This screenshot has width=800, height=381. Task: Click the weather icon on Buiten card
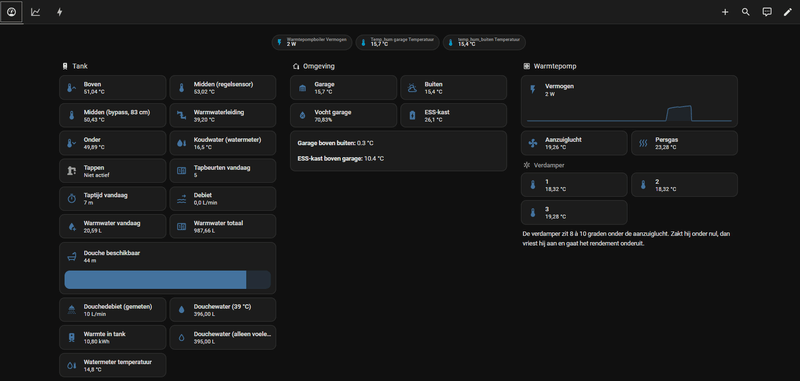[412, 88]
